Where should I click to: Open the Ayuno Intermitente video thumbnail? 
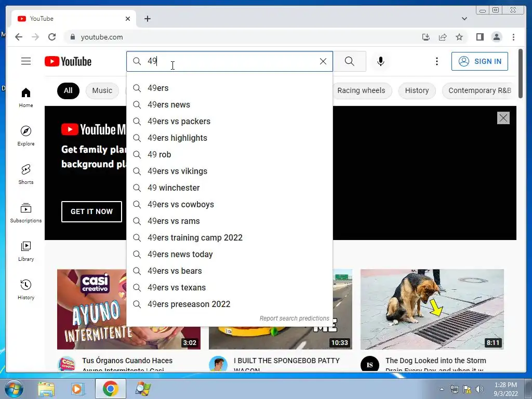tap(91, 309)
